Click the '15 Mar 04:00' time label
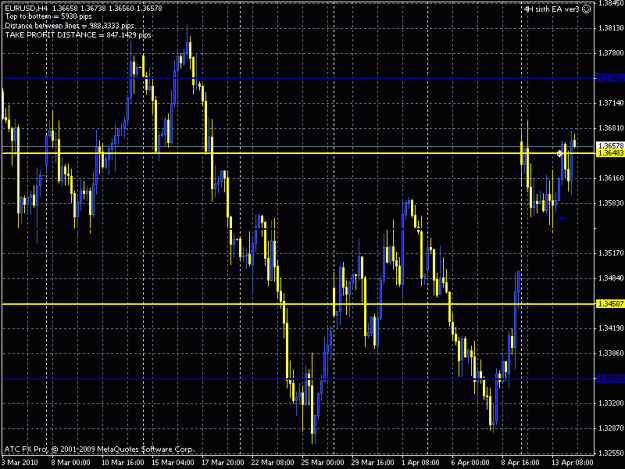 coord(173,463)
